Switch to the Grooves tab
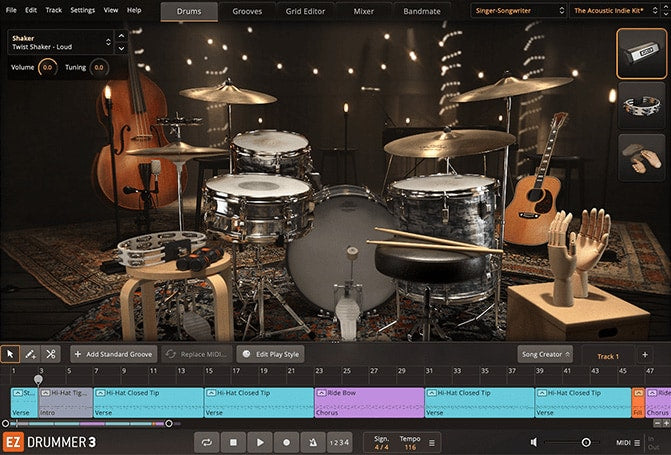 click(x=248, y=10)
